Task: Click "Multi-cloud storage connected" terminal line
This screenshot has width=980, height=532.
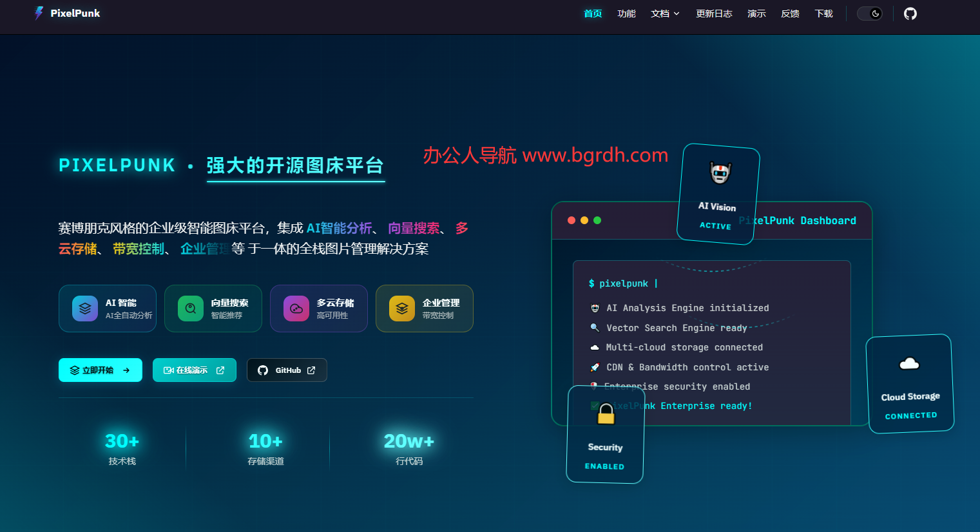Action: pos(684,347)
